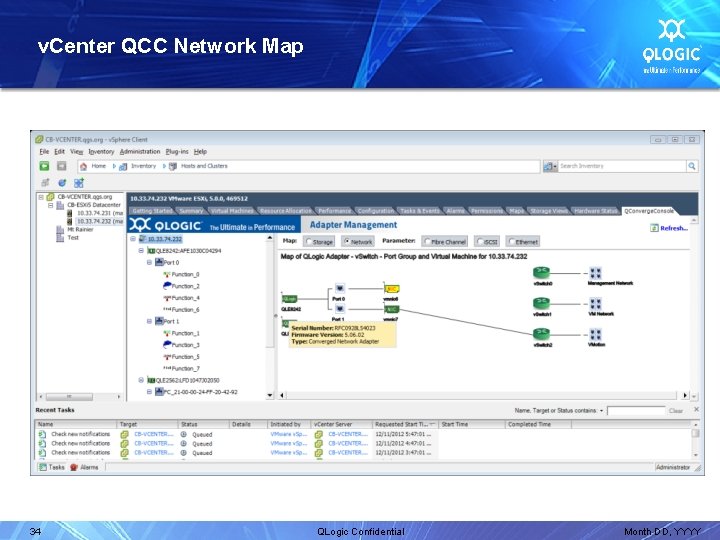Click the Tasks icon in status bar

pos(43,467)
